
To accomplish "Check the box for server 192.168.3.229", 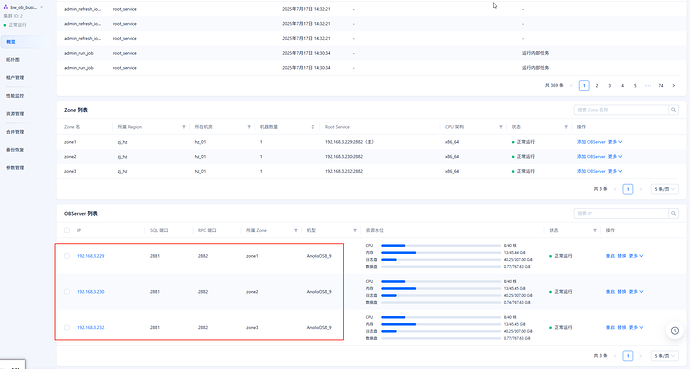I will [x=67, y=256].
